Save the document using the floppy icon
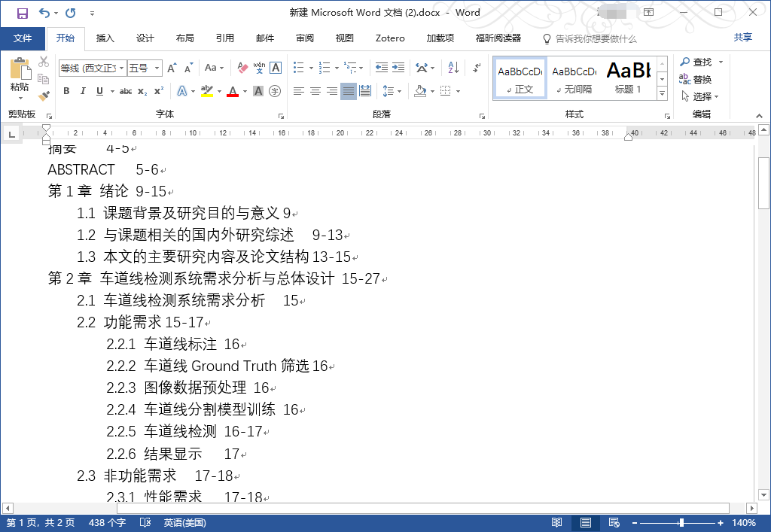The image size is (771, 532). [x=22, y=14]
